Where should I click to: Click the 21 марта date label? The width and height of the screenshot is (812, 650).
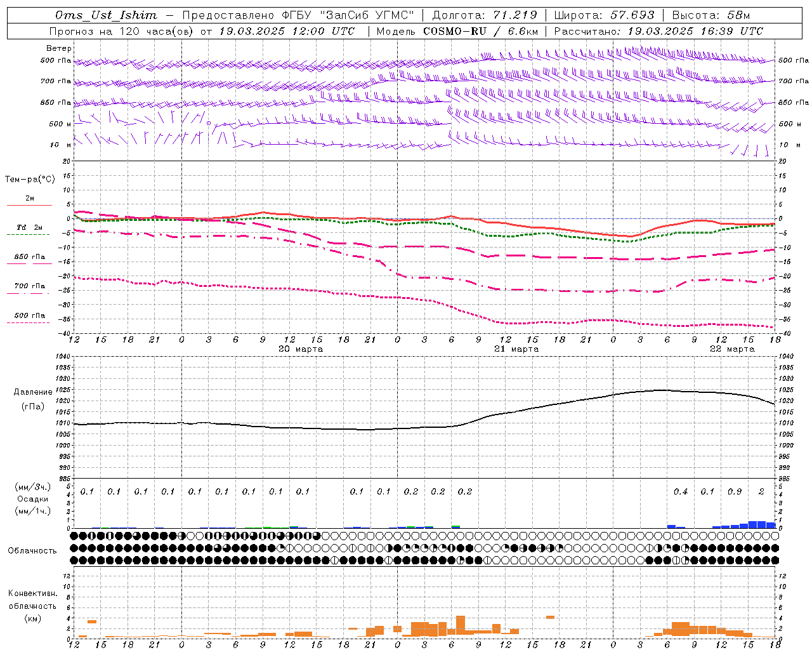coord(516,349)
